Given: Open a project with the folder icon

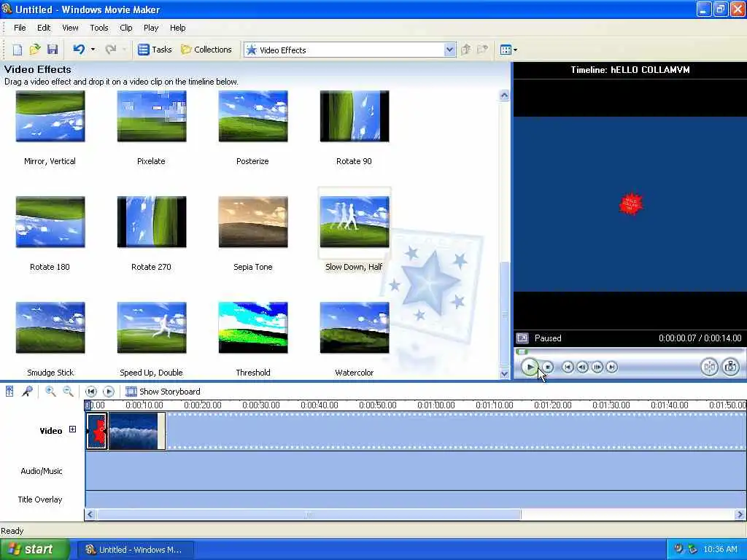Looking at the screenshot, I should pyautogui.click(x=35, y=50).
